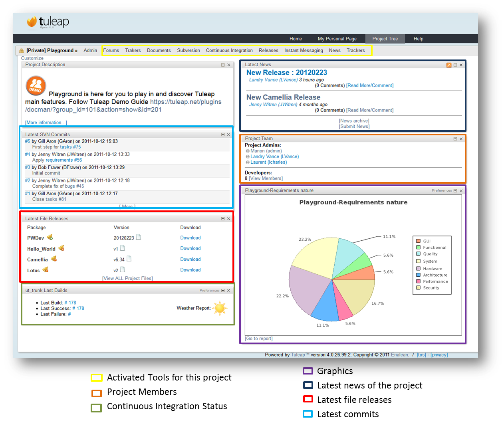Minimize the Project Team widget
Viewport: 504px width, 426px height.
pyautogui.click(x=455, y=139)
